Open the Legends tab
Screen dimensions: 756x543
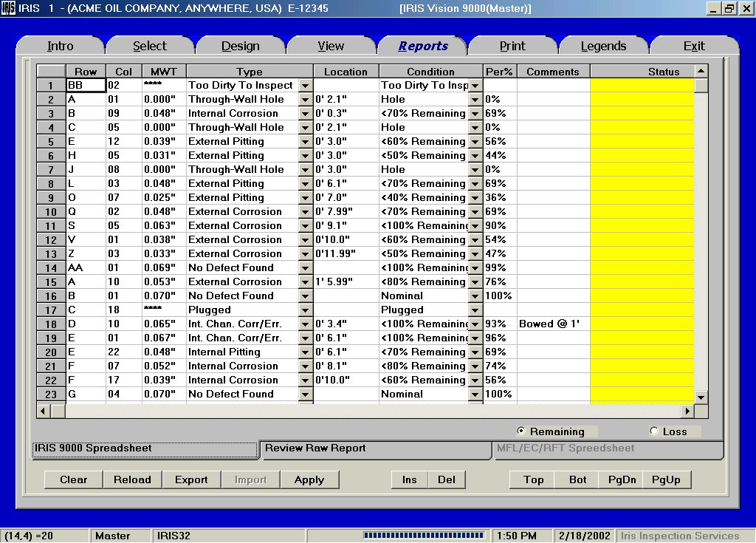(x=603, y=46)
